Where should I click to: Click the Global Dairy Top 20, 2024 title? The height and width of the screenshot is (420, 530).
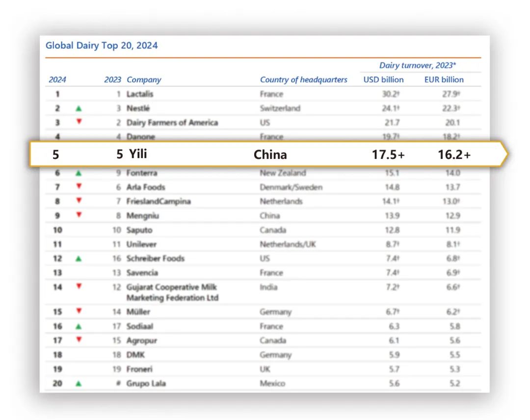pos(102,45)
